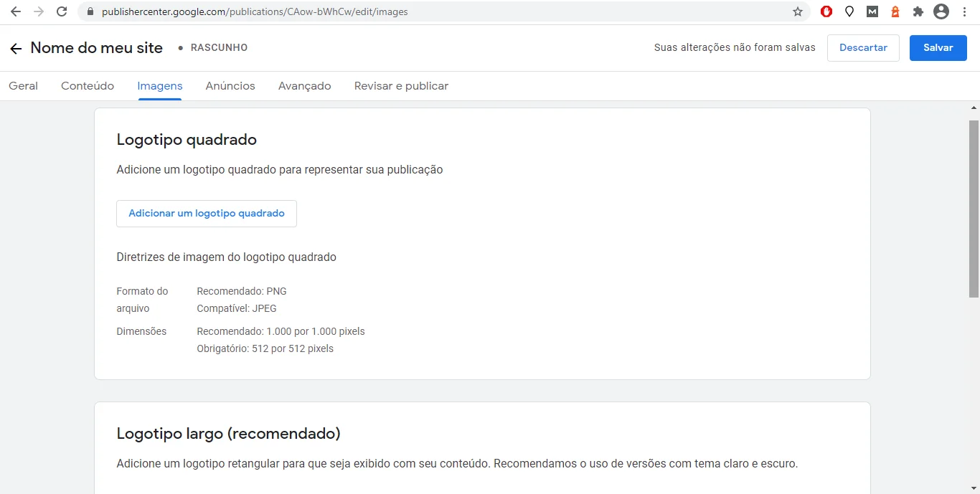
Task: Switch to the Geral tab
Action: [23, 86]
